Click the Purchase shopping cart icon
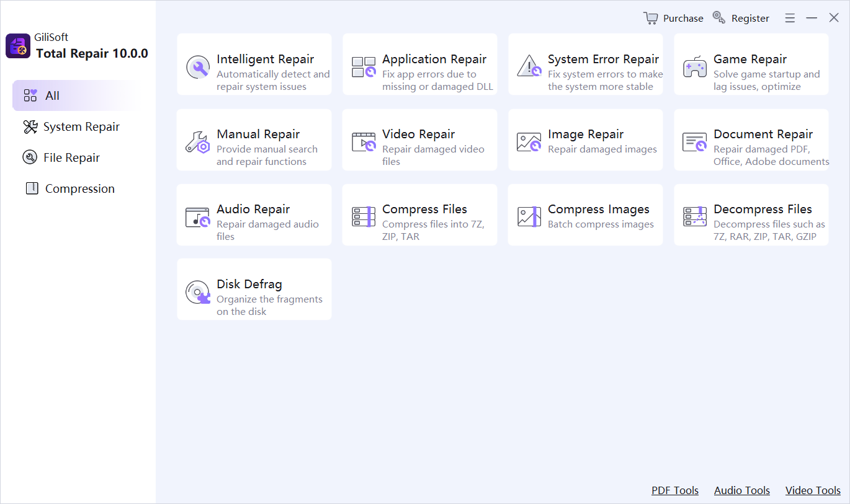This screenshot has height=504, width=850. (x=651, y=18)
